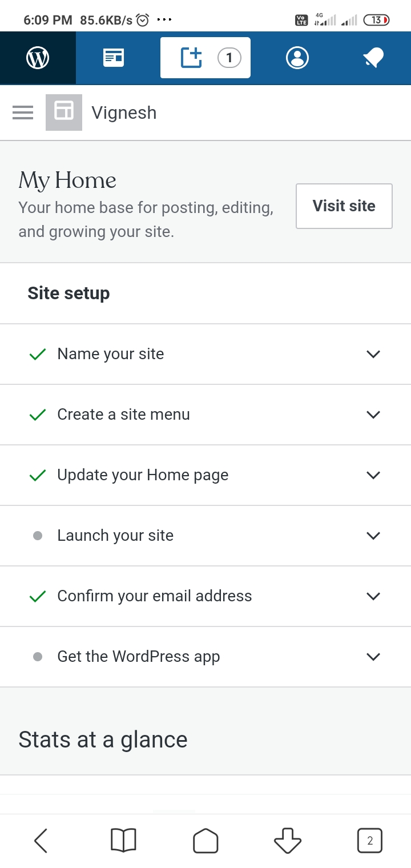Open the My Home title link
The width and height of the screenshot is (411, 868).
[67, 180]
